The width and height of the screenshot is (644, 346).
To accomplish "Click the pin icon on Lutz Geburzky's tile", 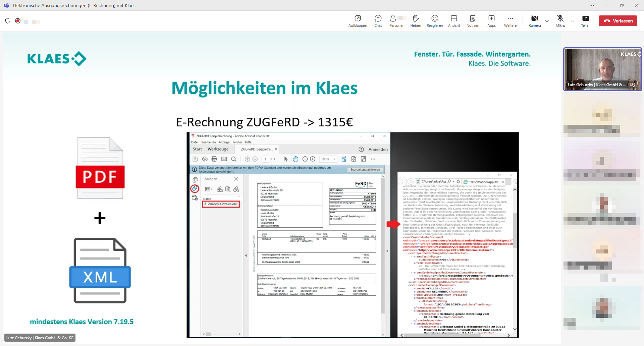I will [x=633, y=85].
